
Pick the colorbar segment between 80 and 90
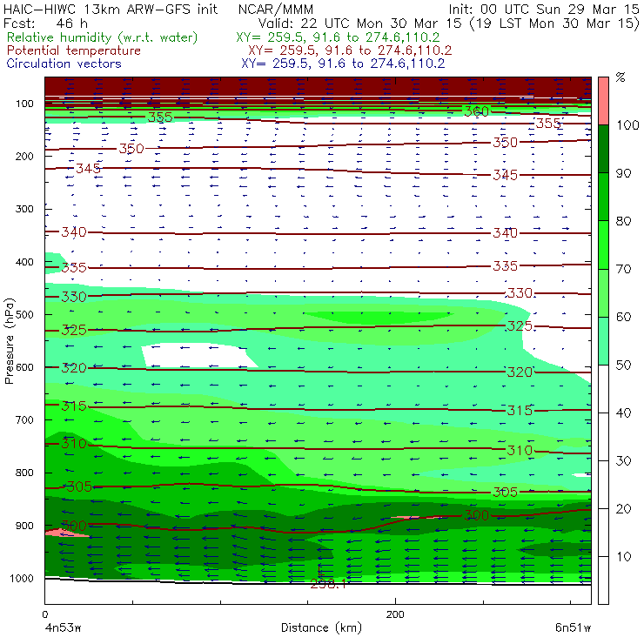pos(603,197)
